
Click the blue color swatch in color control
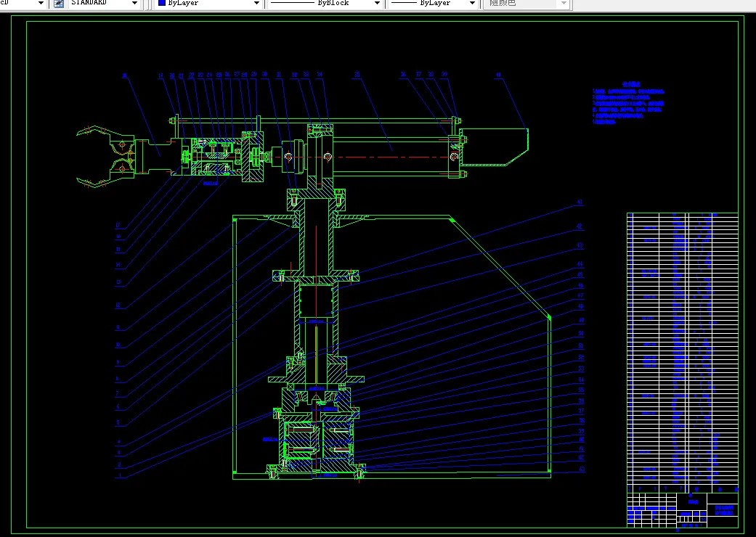pos(161,4)
